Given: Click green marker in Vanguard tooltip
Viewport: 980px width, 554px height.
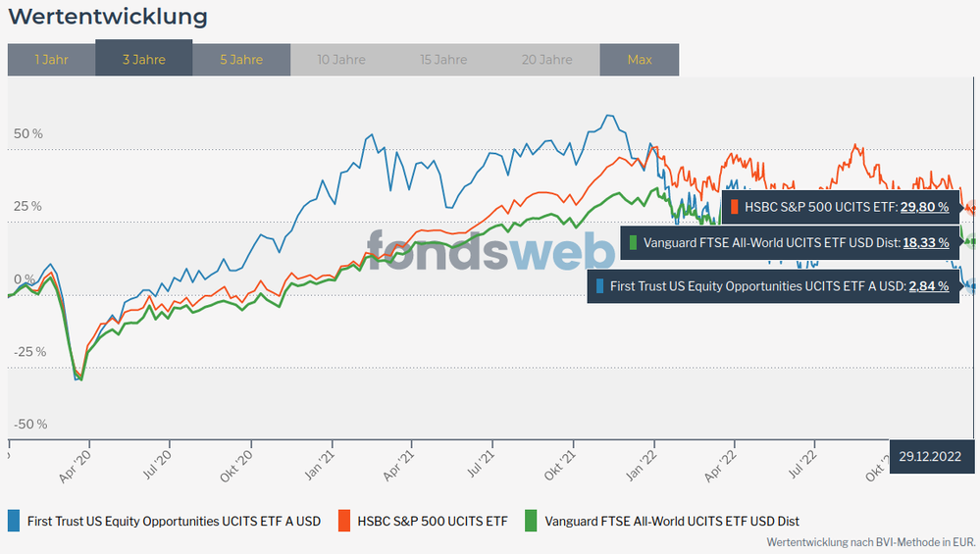Looking at the screenshot, I should pyautogui.click(x=633, y=242).
